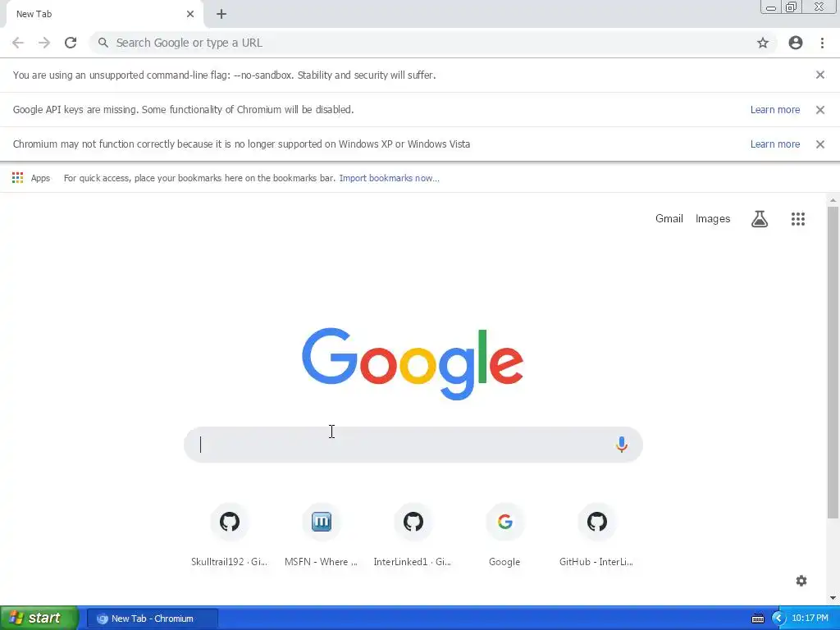
Task: Open the MSFN shortcut tile
Action: click(321, 535)
